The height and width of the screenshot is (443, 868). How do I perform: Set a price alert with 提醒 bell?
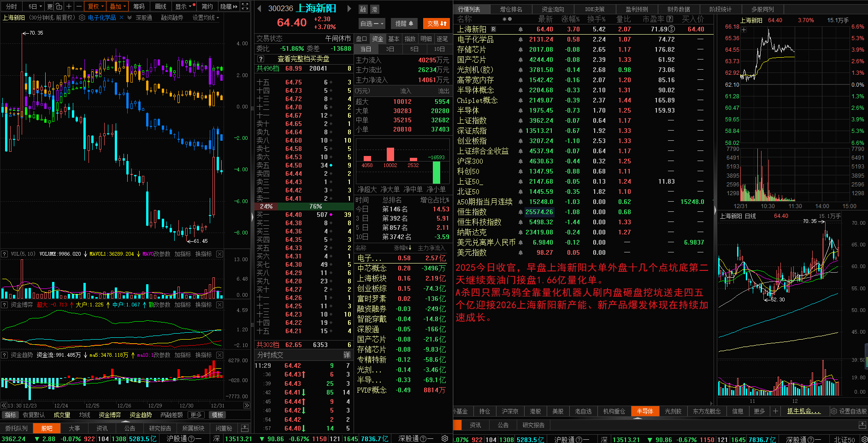click(404, 24)
